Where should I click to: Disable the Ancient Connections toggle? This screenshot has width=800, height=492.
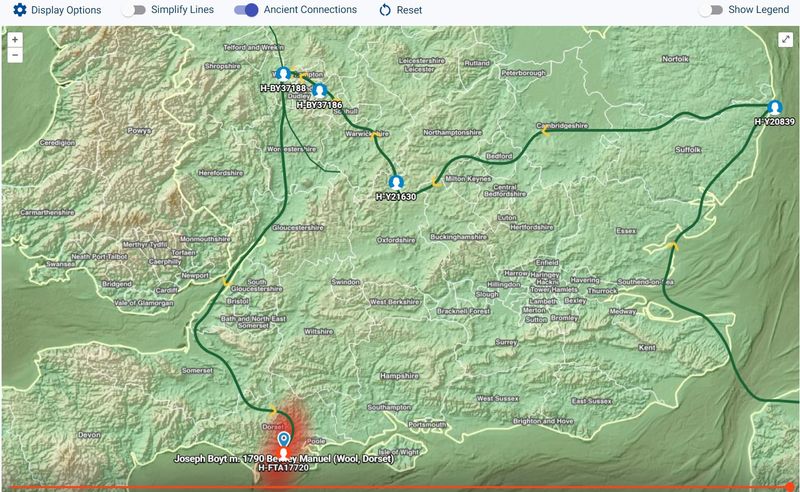pos(246,10)
